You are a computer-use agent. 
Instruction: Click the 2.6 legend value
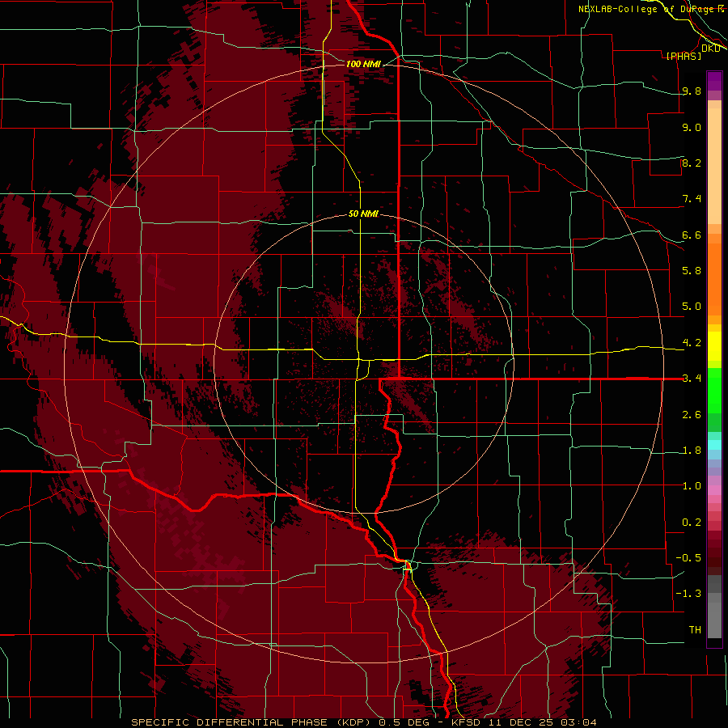(x=692, y=415)
